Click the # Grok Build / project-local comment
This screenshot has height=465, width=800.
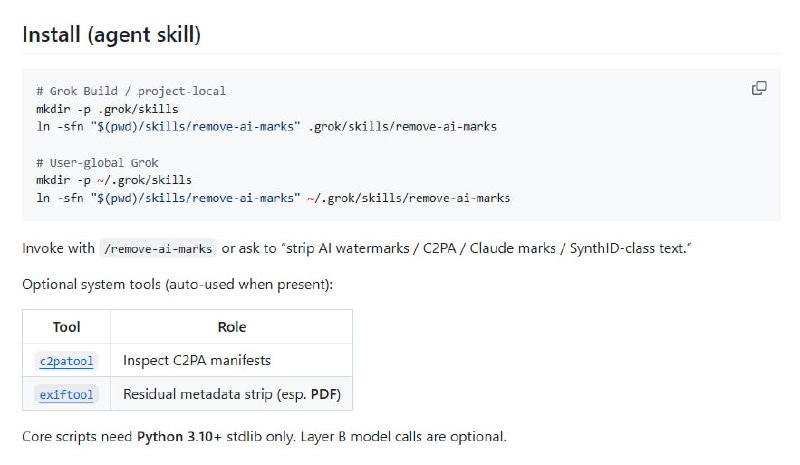pos(131,91)
